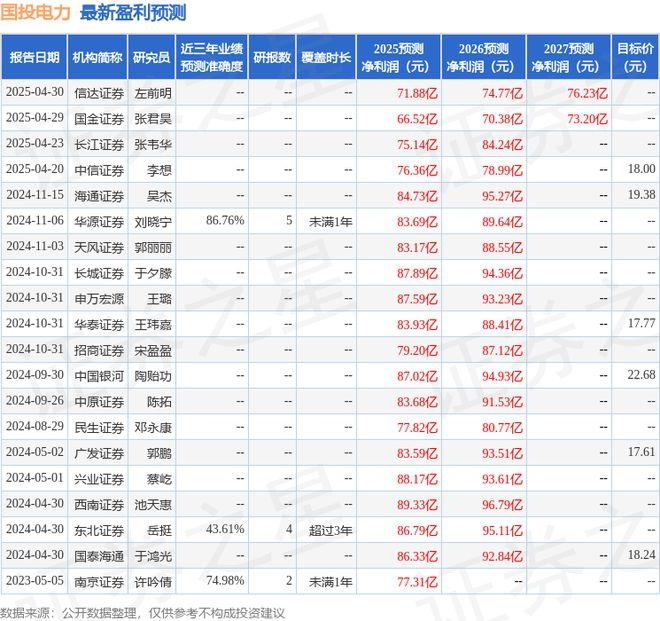This screenshot has width=660, height=621.
Task: Click the date 2025-04-30
Action: click(x=35, y=92)
